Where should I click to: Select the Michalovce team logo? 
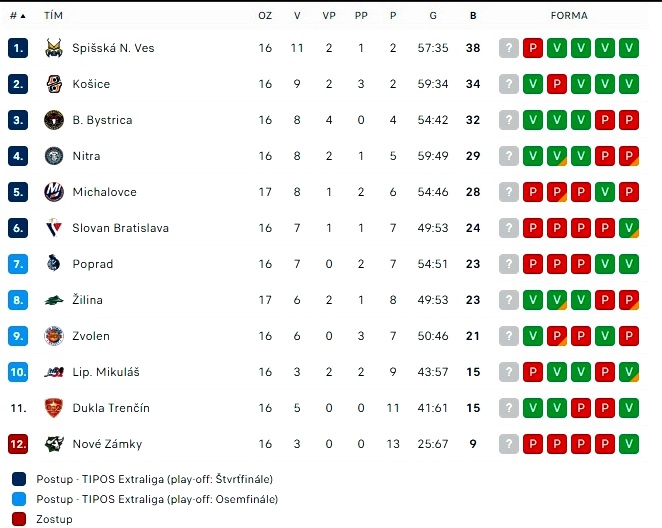[54, 192]
